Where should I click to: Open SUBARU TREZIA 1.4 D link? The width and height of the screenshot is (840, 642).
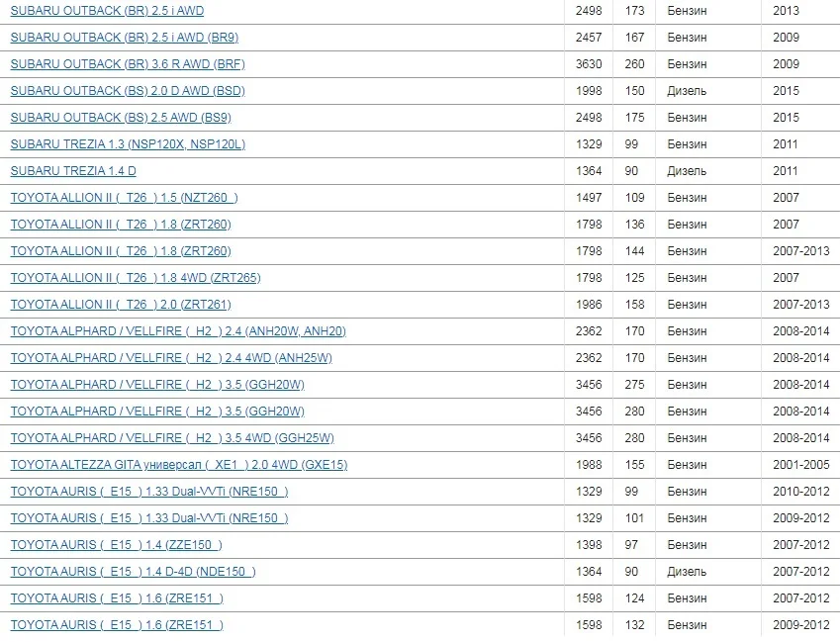(x=73, y=171)
